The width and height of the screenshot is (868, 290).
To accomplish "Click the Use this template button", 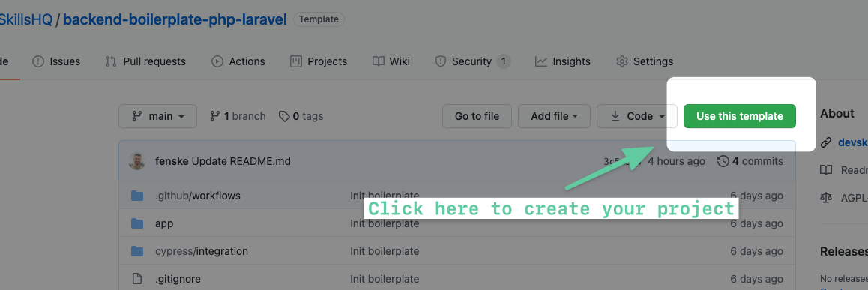I will point(740,116).
